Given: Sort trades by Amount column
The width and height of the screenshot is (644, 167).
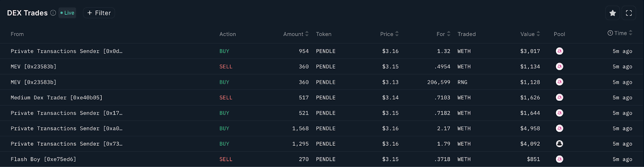Looking at the screenshot, I should coord(296,34).
